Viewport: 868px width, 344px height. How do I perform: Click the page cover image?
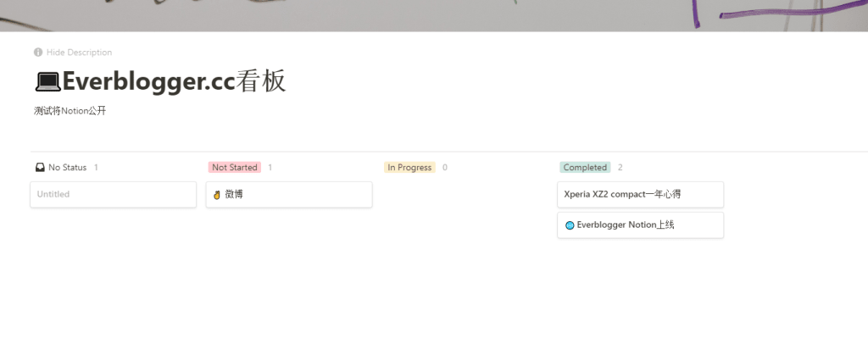[x=434, y=15]
